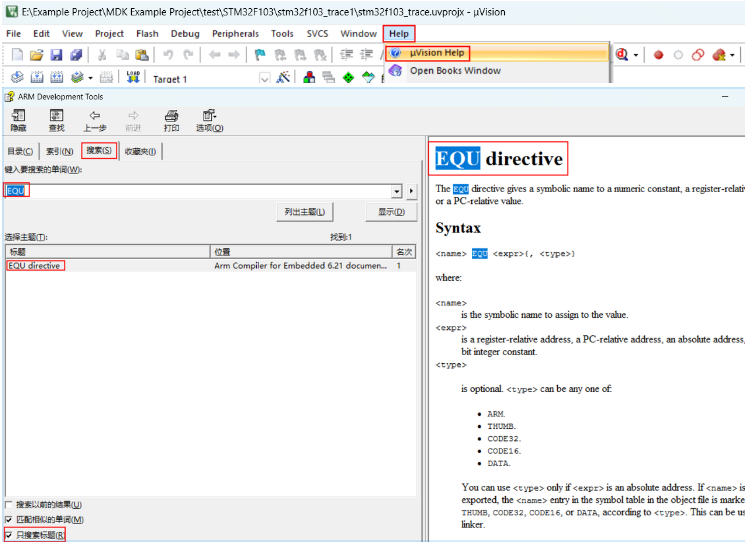Enable the 搜索以前的结果 checkbox
The height and width of the screenshot is (543, 745).
(x=9, y=505)
